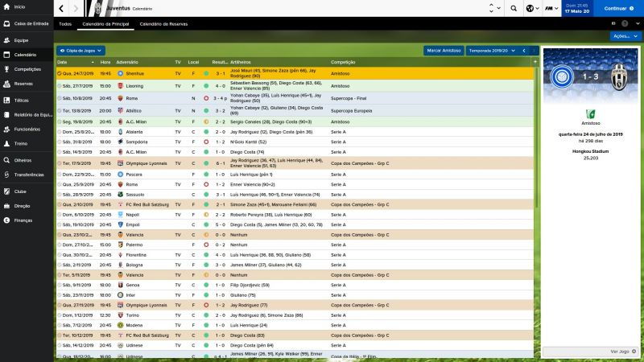Sort fixtures by the Data column header

(63, 62)
